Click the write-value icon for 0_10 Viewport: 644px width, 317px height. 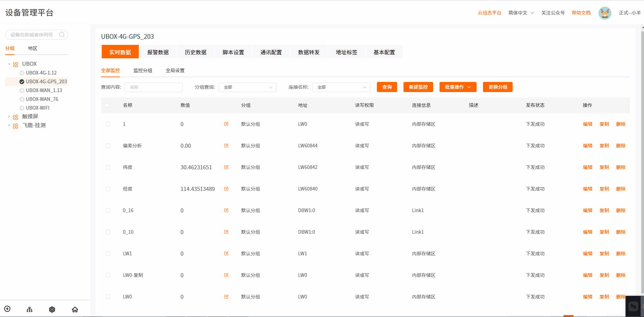tap(226, 232)
